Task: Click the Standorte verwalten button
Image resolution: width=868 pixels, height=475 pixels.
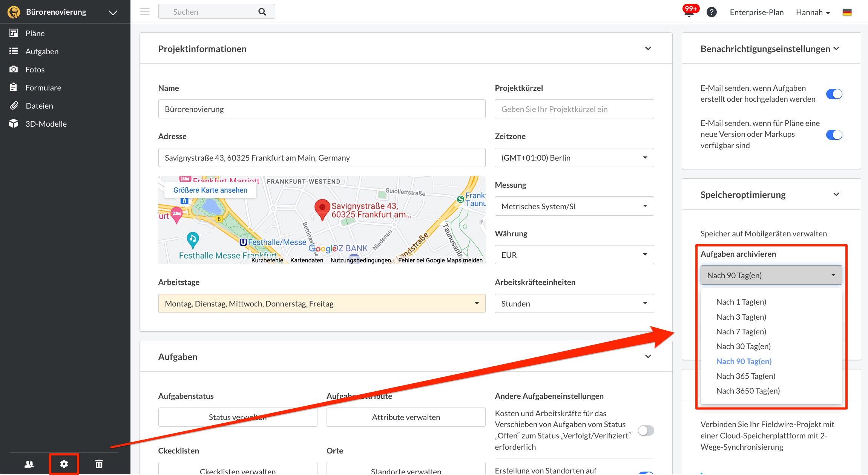Action: click(x=406, y=469)
